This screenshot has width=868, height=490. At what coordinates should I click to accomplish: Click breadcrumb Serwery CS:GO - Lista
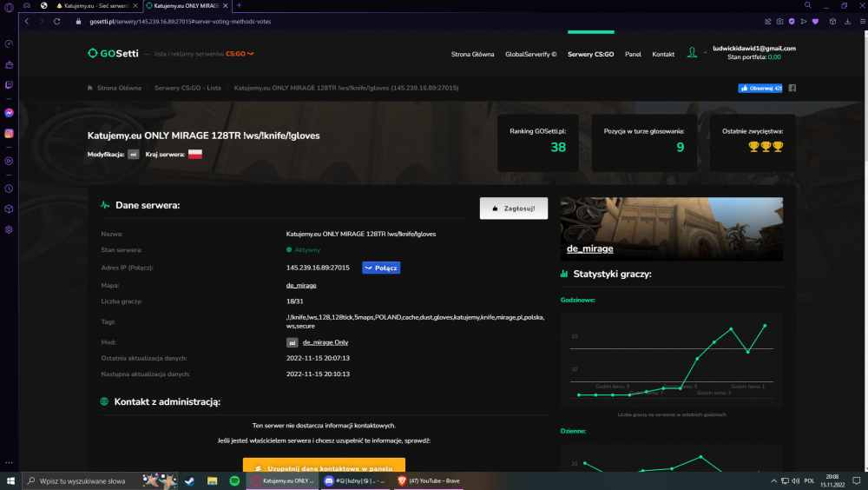coord(187,88)
